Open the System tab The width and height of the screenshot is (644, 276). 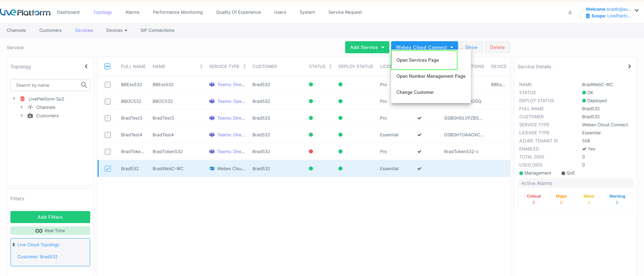point(307,12)
